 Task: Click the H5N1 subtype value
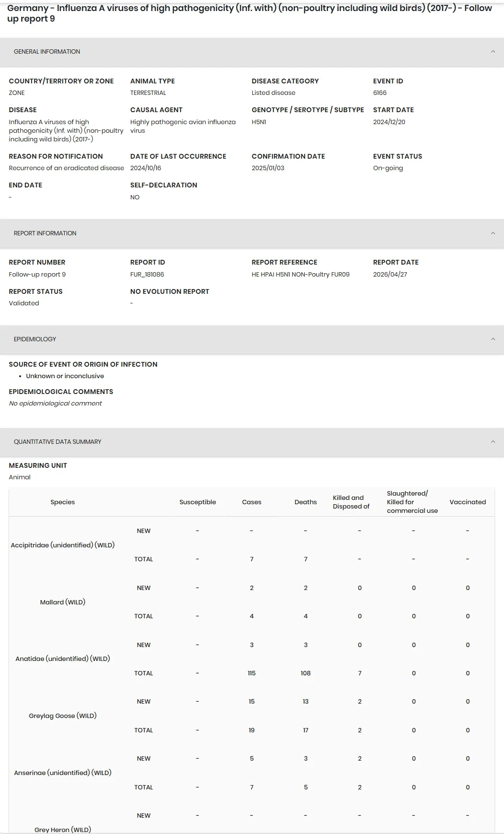259,122
